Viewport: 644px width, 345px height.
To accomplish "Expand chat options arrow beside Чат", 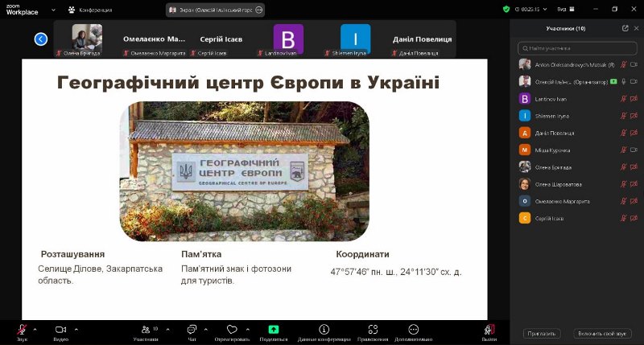I will click(x=205, y=328).
